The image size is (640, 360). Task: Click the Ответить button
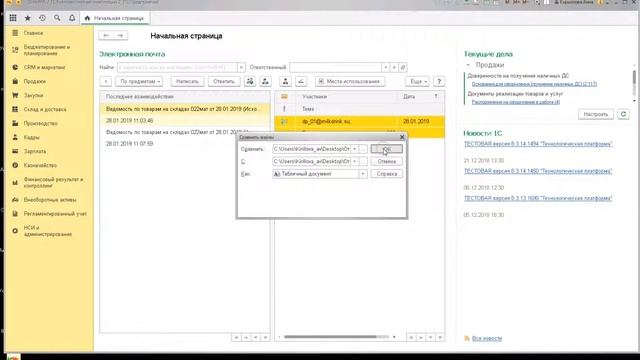coord(224,82)
